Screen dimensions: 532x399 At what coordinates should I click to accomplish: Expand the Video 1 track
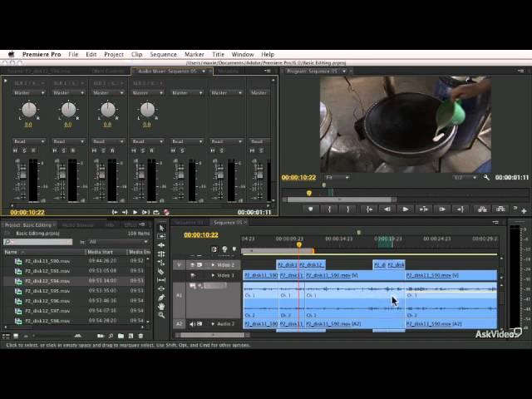(x=213, y=275)
